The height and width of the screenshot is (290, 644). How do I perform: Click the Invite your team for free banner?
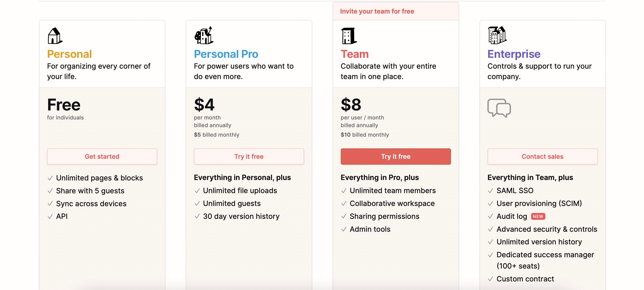coord(396,11)
